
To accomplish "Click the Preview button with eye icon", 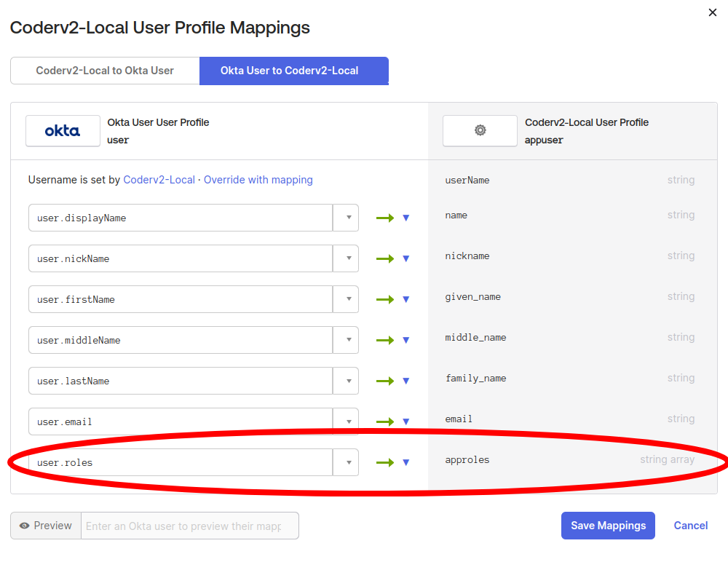I will click(46, 526).
